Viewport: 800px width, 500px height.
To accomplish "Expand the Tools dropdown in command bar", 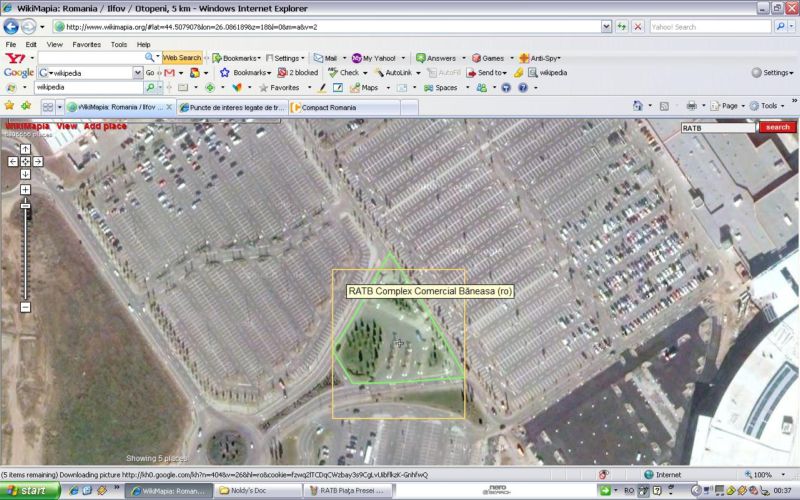I will [768, 105].
